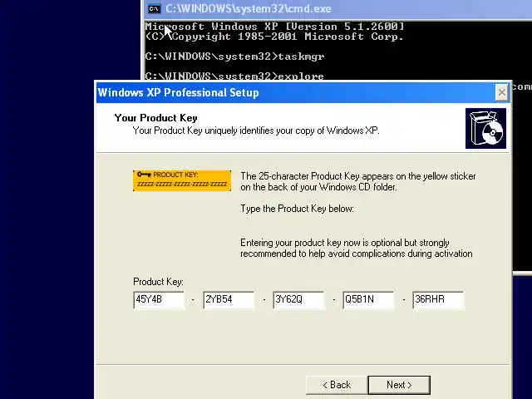Open the cmd.exe window system menu icon
The image size is (532, 399).
tap(154, 8)
